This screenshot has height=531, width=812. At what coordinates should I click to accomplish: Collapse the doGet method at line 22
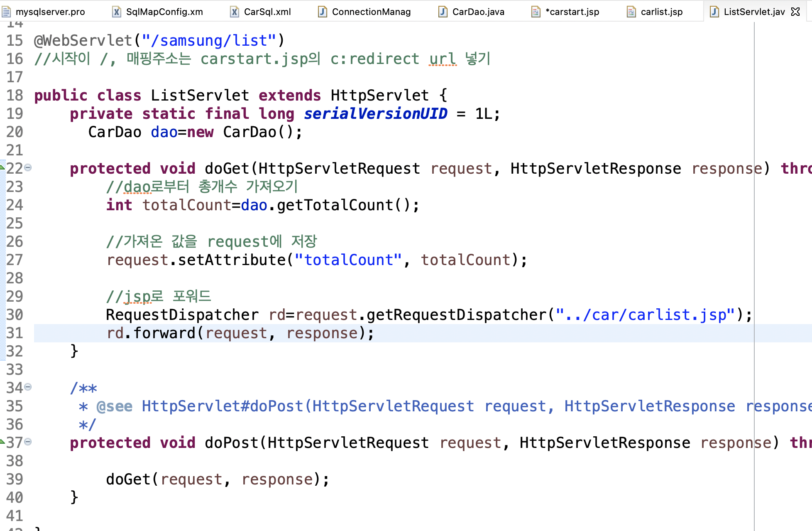coord(28,168)
